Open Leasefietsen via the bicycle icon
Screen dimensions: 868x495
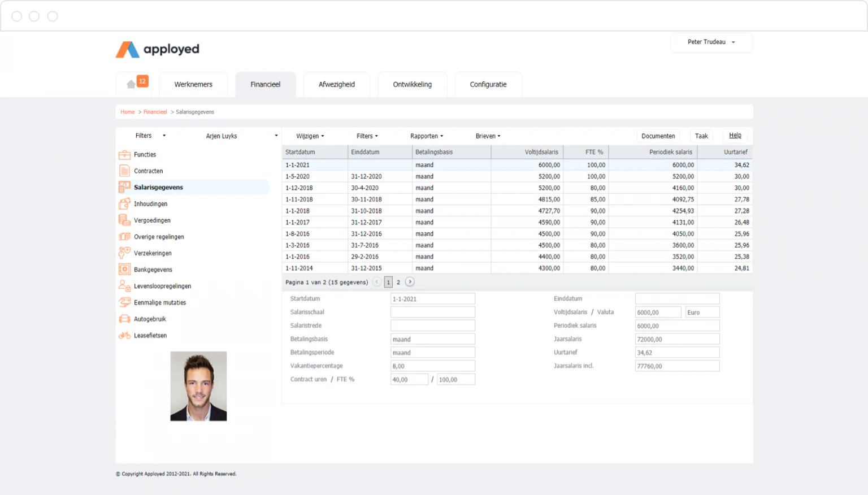(x=124, y=335)
